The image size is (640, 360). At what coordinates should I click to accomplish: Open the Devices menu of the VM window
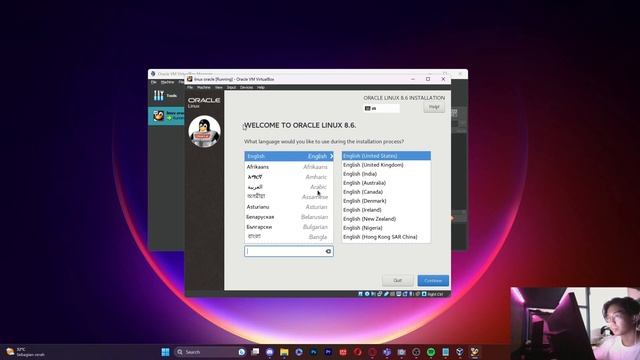(247, 87)
